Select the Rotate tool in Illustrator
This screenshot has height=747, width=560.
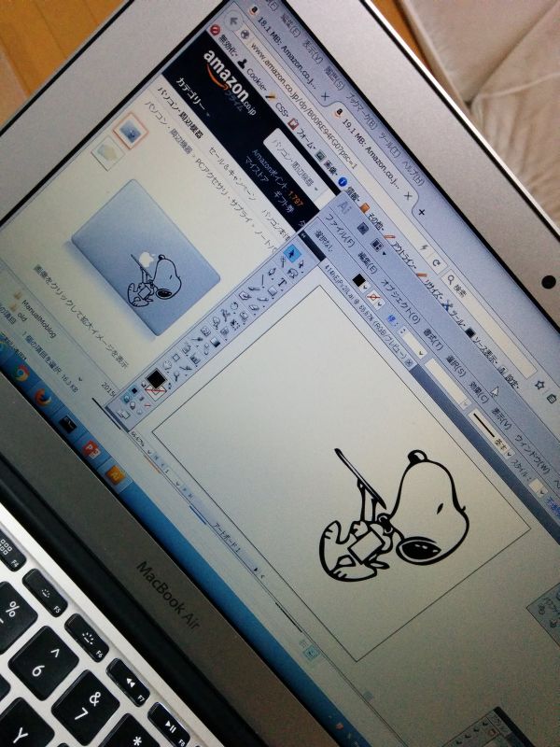tap(235, 308)
